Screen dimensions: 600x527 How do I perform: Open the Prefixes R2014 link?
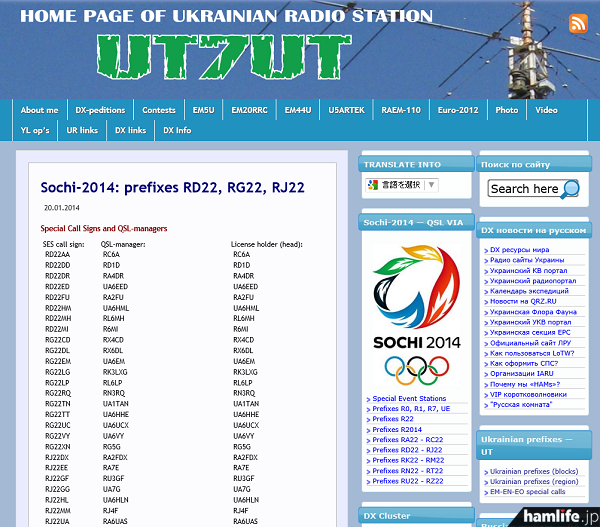pyautogui.click(x=397, y=429)
